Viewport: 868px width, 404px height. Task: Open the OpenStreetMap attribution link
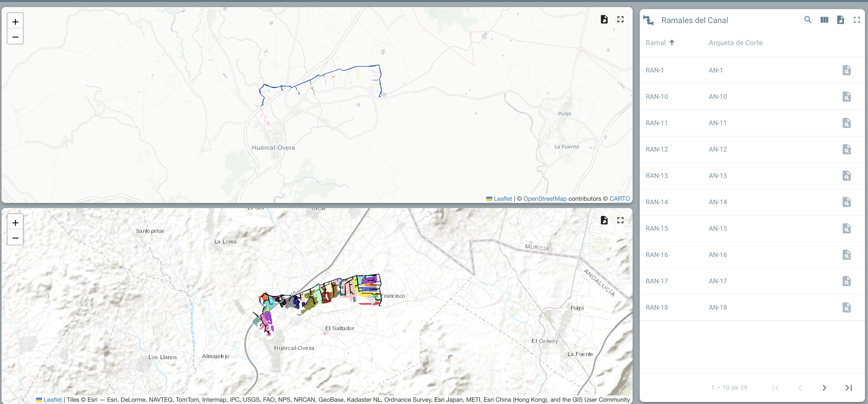pyautogui.click(x=544, y=198)
